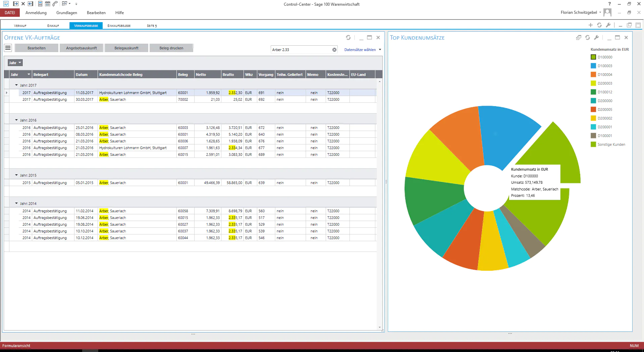
Task: Open the Top Kundenumsätze wrench settings
Action: (x=596, y=38)
